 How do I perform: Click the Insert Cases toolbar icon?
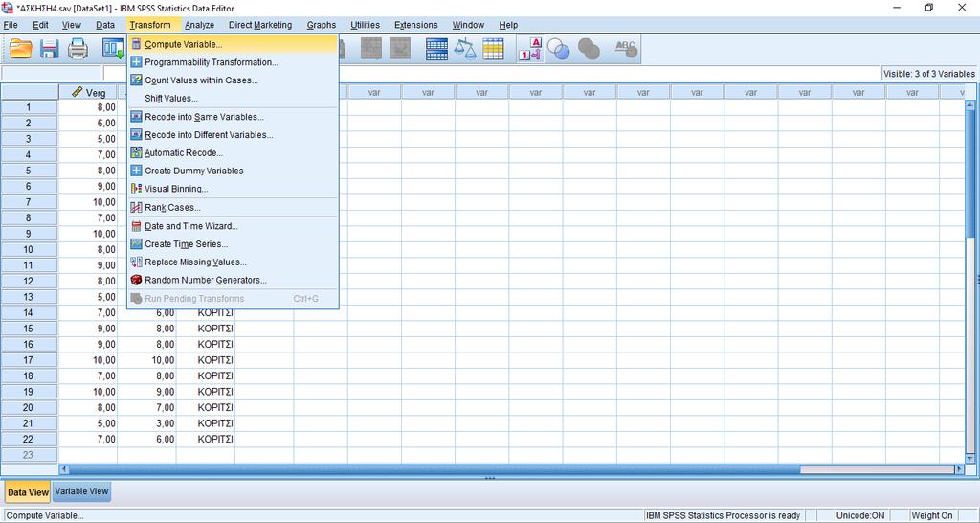(370, 49)
